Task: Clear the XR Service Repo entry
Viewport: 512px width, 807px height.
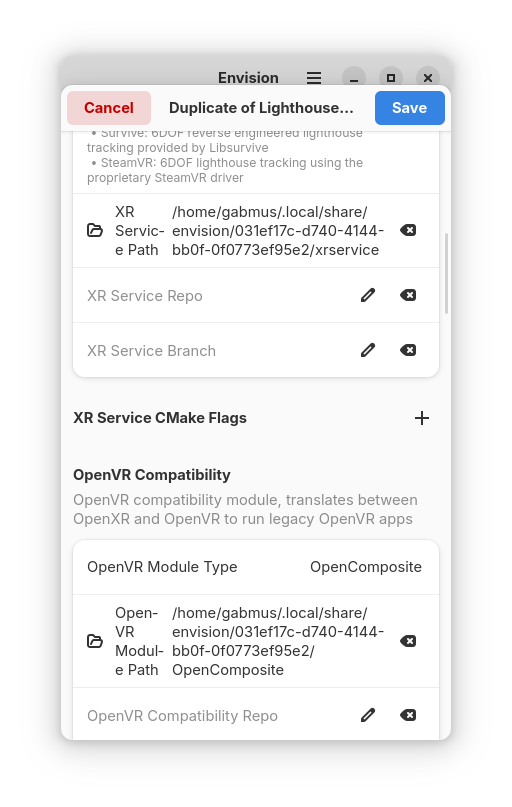Action: coord(408,295)
